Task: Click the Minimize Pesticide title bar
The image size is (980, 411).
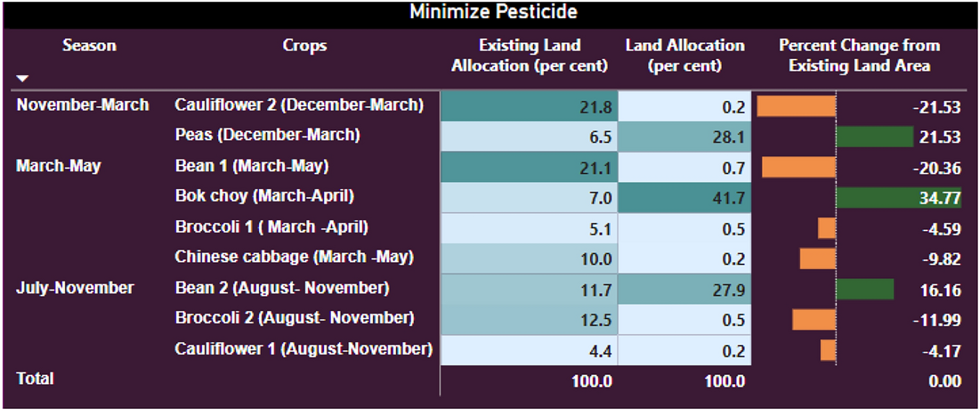Action: (493, 12)
